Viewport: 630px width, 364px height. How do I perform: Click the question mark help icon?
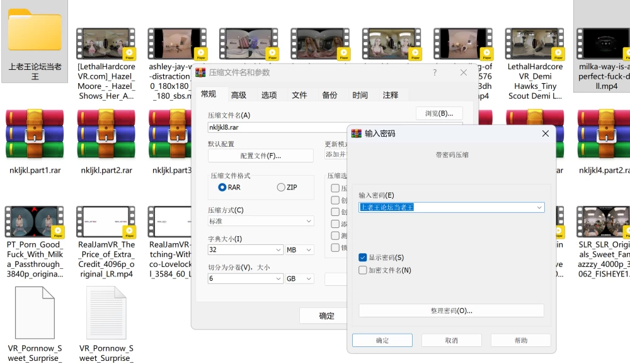tap(435, 72)
